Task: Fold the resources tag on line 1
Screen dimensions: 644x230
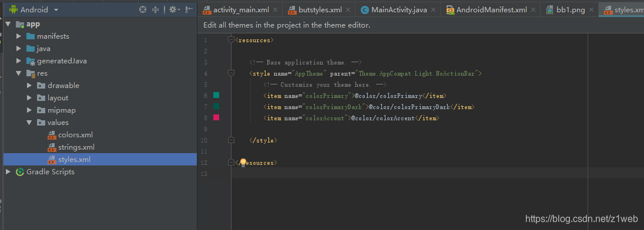Action: coord(231,40)
